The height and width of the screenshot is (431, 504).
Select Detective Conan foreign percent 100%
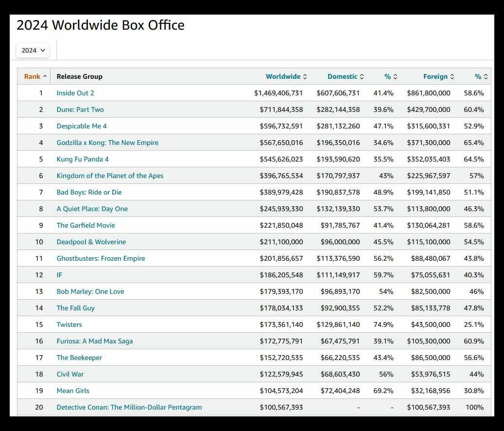pos(474,407)
